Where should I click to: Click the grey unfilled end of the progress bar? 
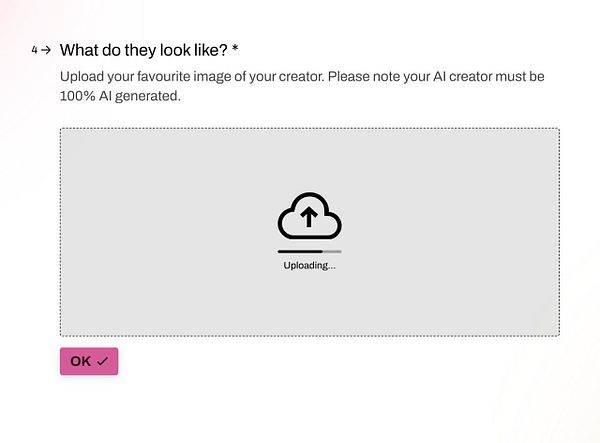[x=333, y=251]
